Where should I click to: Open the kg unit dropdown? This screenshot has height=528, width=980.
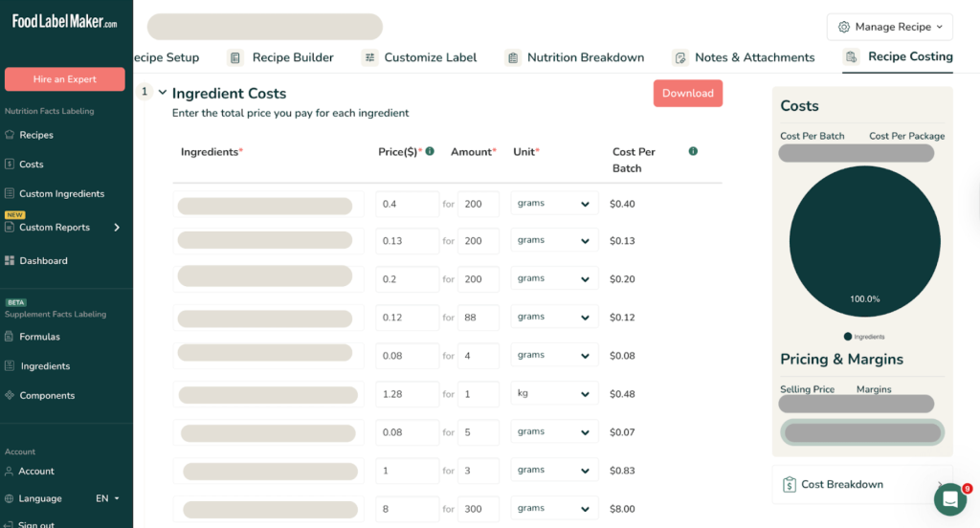554,394
